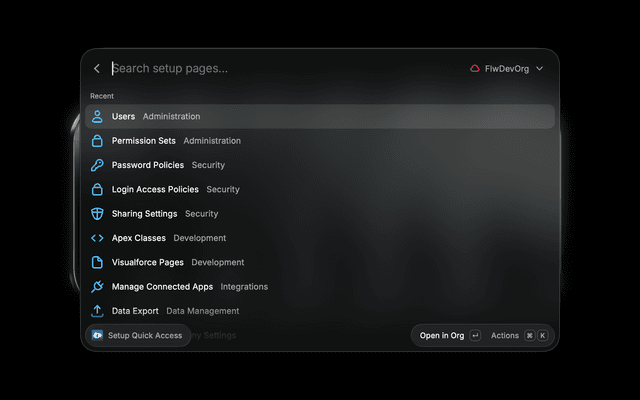
Task: Click the Setup Quick Access label
Action: point(145,336)
